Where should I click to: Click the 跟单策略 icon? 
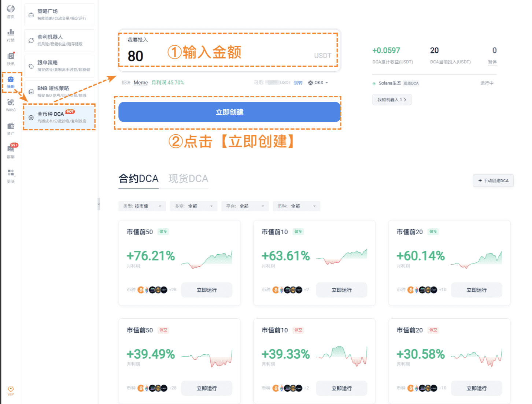(31, 66)
